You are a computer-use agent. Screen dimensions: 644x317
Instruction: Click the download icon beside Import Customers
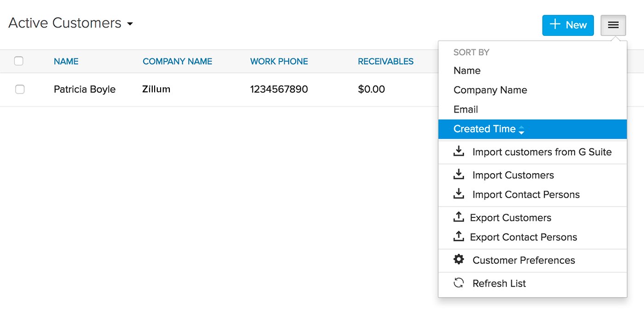(x=459, y=175)
